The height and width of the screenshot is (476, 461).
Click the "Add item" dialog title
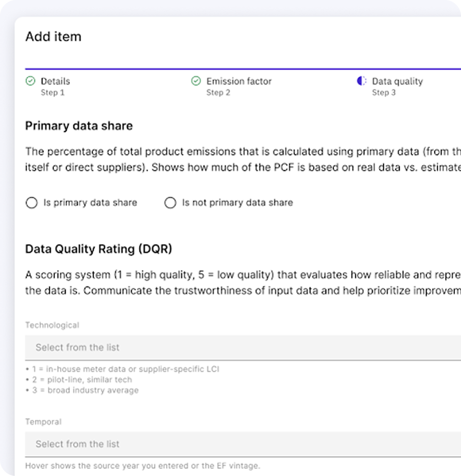tap(53, 37)
